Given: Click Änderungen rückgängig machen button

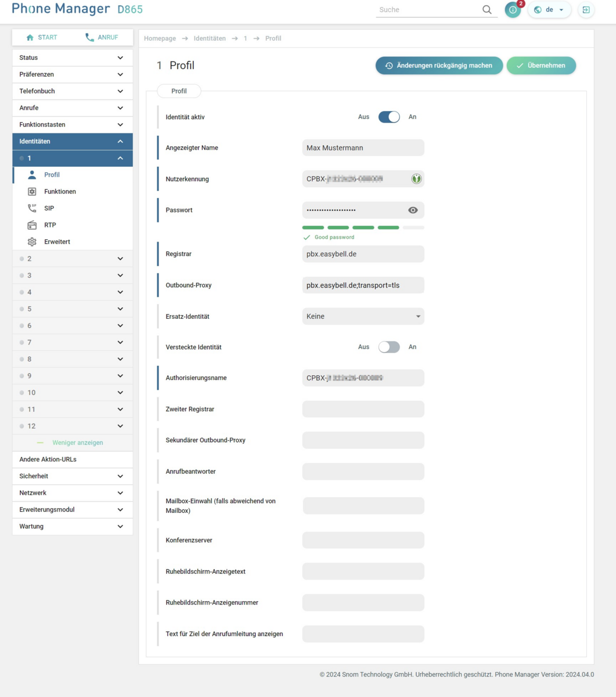Looking at the screenshot, I should pyautogui.click(x=439, y=66).
